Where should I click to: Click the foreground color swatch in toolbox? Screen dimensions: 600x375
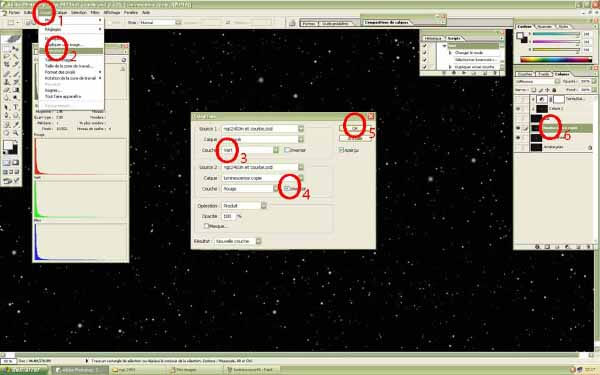point(8,146)
